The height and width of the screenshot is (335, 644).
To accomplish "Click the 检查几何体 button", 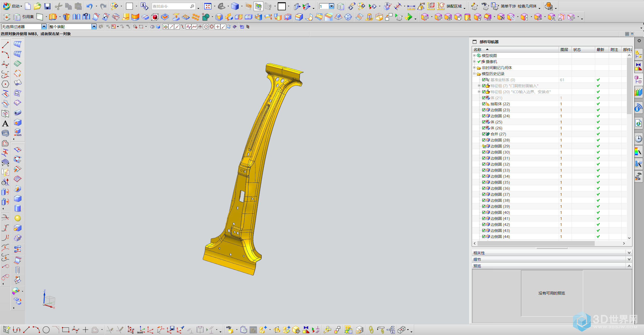I will coord(527,6).
